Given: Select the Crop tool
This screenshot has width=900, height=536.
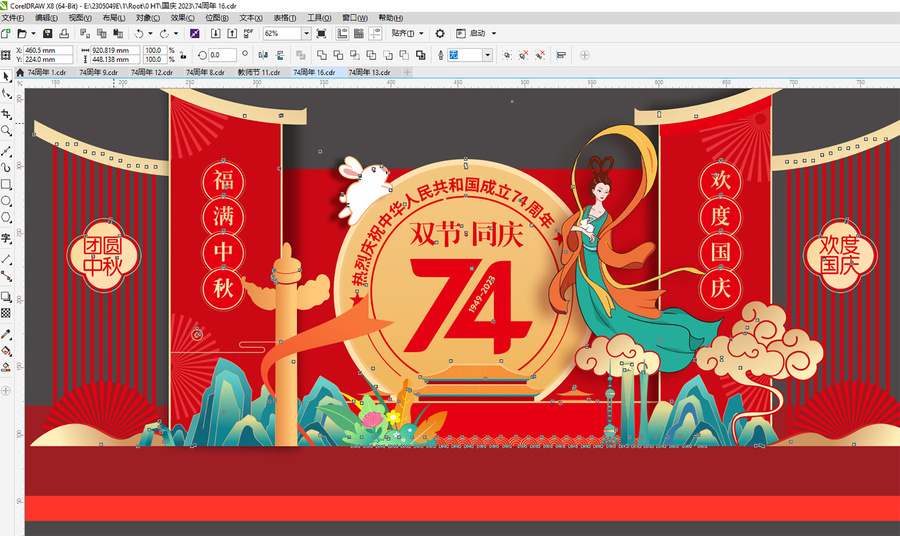Looking at the screenshot, I should coord(6,114).
